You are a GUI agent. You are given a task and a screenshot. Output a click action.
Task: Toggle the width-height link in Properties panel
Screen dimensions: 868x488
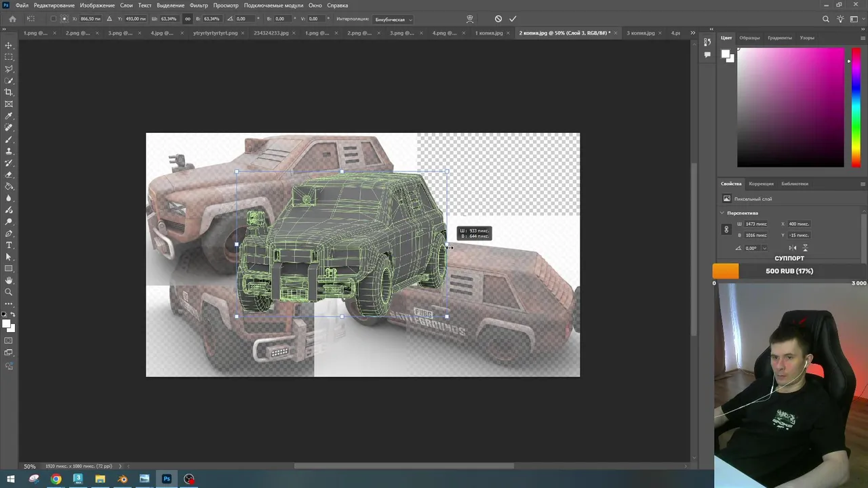[x=726, y=230]
